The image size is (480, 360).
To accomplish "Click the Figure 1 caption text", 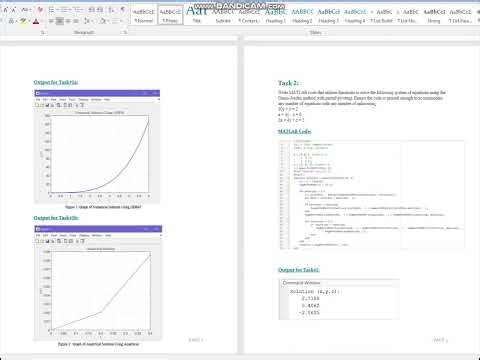I will pyautogui.click(x=103, y=207).
